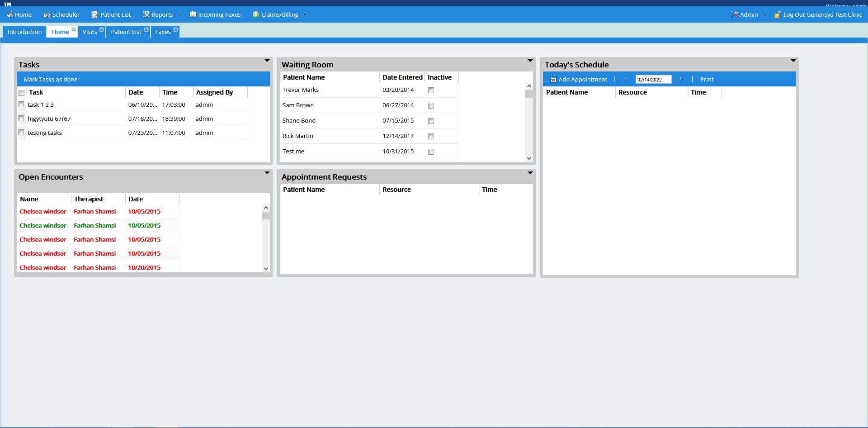Click the Resource column header in Appointment Requests

tap(429, 190)
